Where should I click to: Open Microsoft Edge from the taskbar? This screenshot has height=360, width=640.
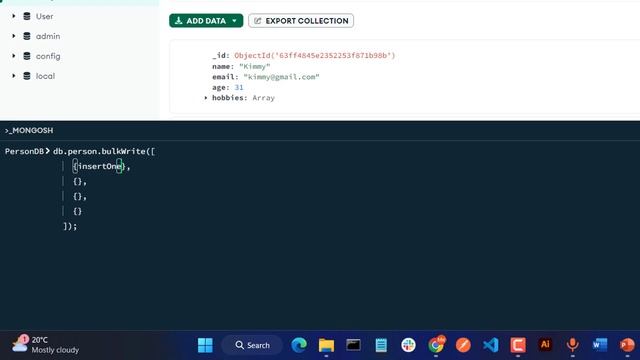[299, 345]
